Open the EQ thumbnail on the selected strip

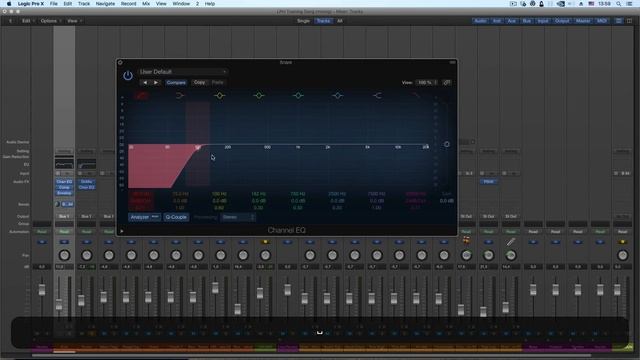[64, 164]
